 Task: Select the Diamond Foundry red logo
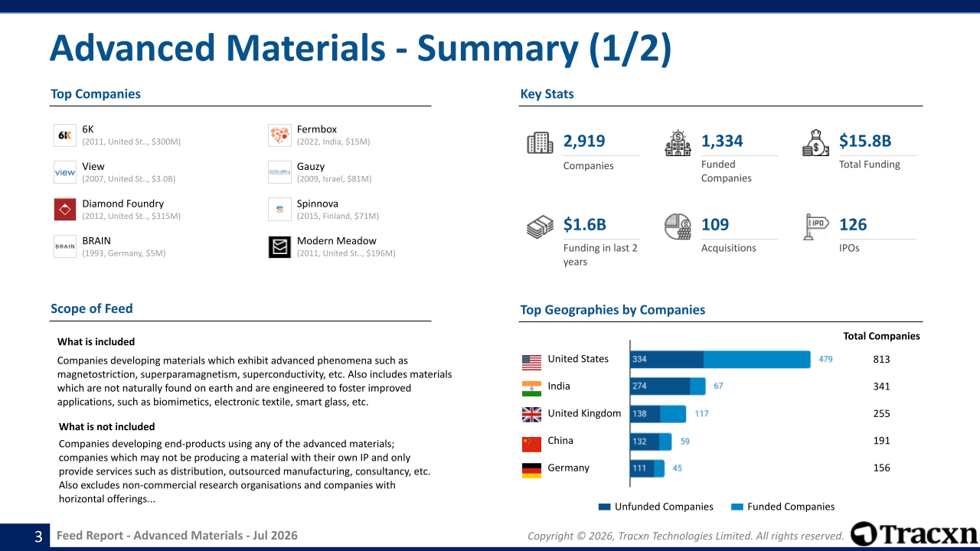[x=65, y=209]
